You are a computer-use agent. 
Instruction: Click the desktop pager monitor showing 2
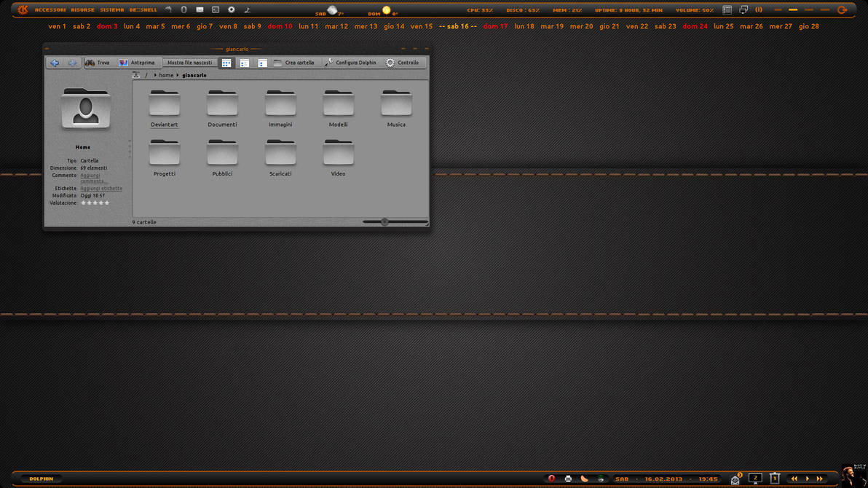[x=755, y=479]
